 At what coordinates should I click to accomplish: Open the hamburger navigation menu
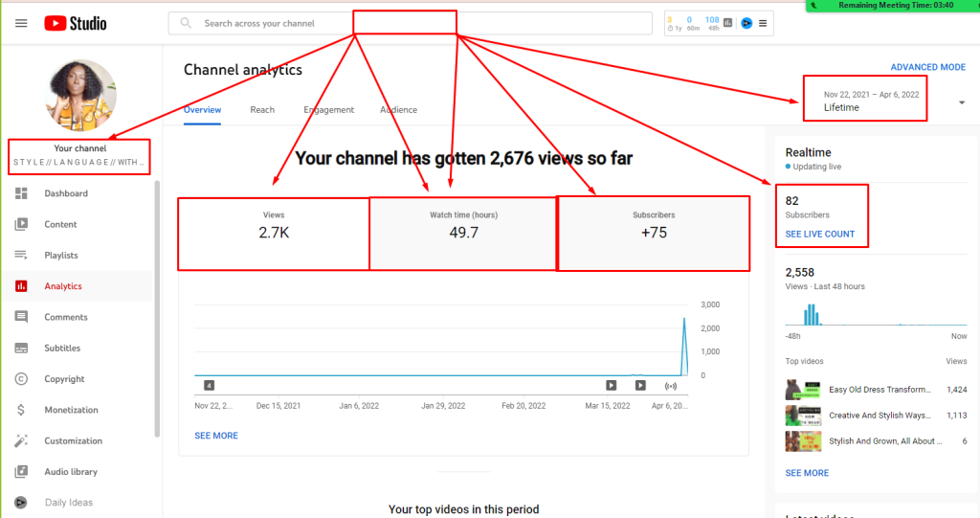[x=21, y=23]
